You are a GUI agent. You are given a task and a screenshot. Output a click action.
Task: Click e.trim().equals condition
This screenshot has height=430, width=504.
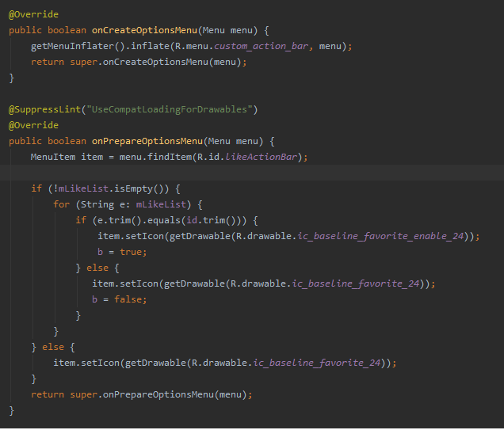tap(139, 220)
